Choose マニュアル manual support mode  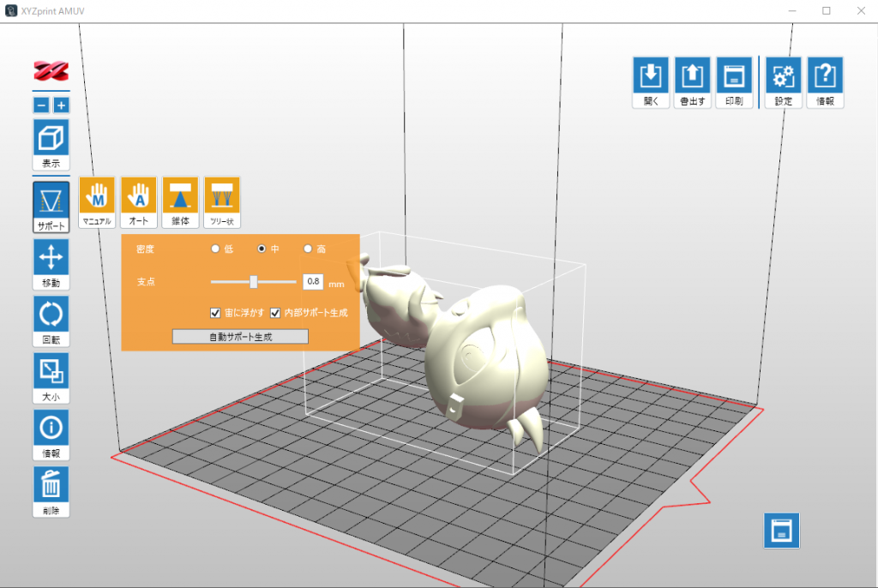pyautogui.click(x=97, y=202)
